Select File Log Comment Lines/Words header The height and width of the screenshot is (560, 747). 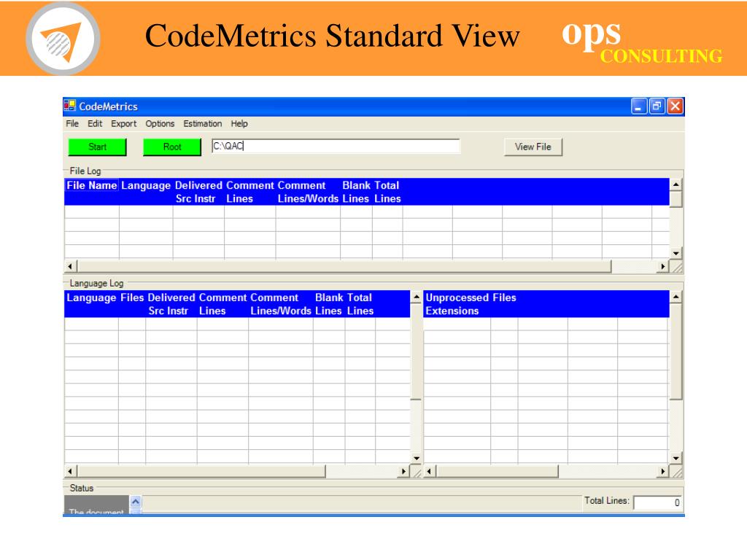pyautogui.click(x=308, y=192)
